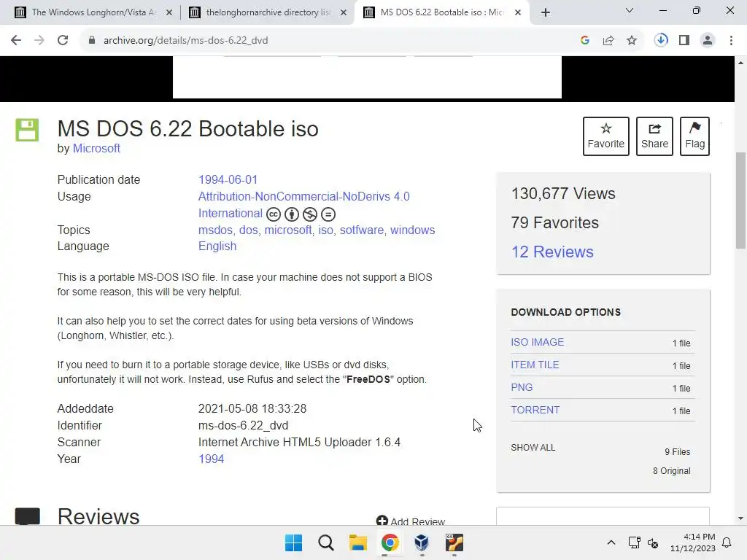The height and width of the screenshot is (560, 747).
Task: Open taskbar Search magnifier
Action: (x=326, y=542)
